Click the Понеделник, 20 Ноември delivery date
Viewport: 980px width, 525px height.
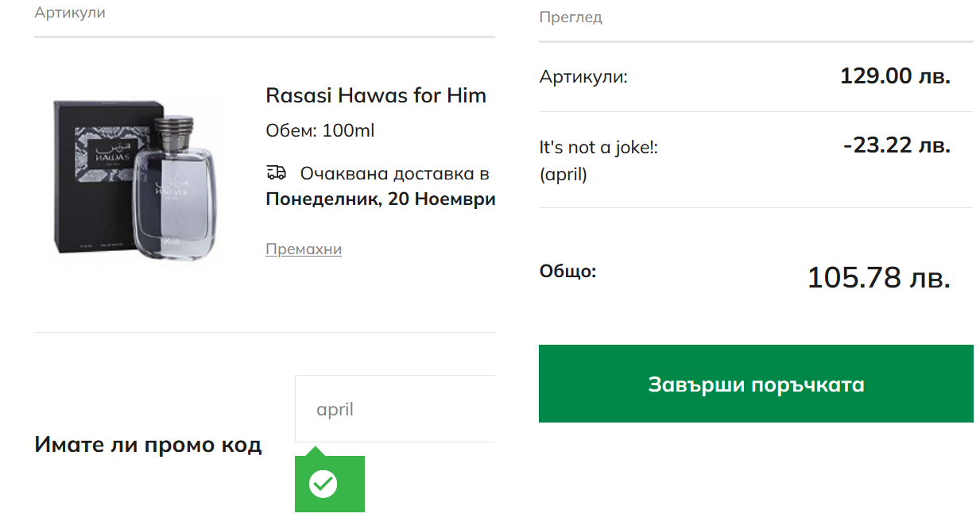[381, 199]
